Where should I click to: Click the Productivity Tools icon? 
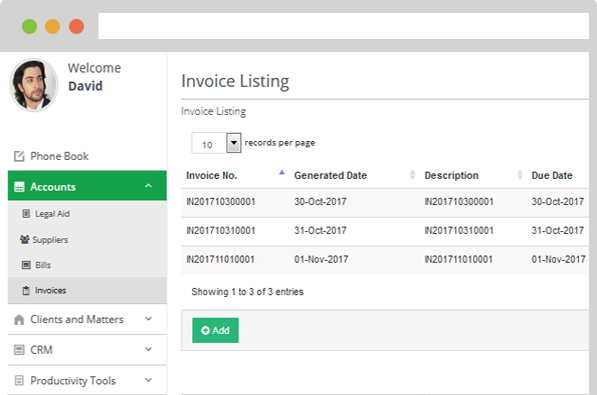tap(19, 380)
